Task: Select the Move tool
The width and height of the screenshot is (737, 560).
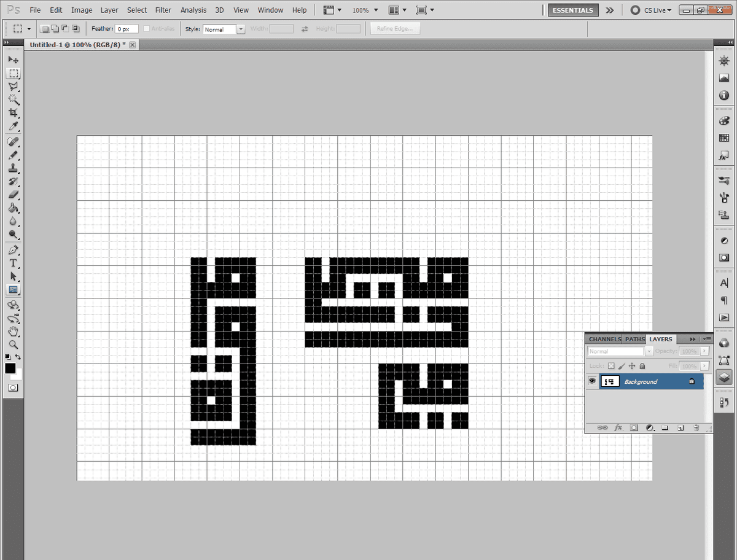Action: [13, 60]
